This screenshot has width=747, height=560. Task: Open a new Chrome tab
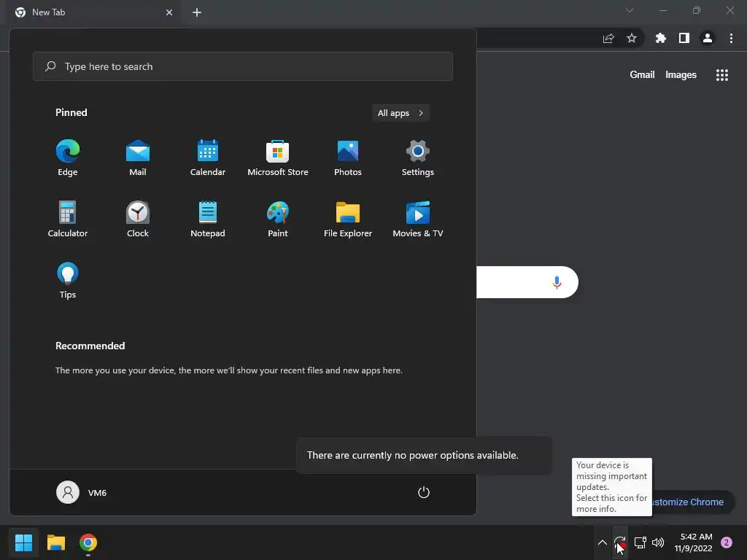(x=197, y=12)
